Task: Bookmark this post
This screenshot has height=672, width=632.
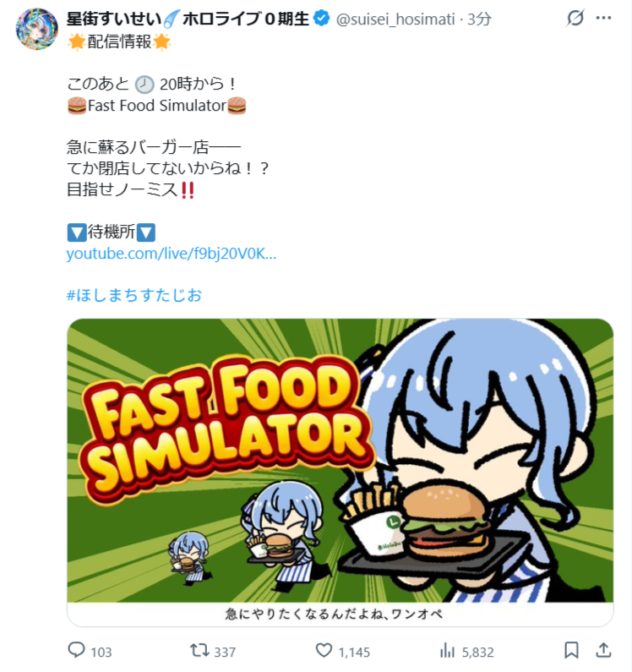Action: [x=571, y=650]
